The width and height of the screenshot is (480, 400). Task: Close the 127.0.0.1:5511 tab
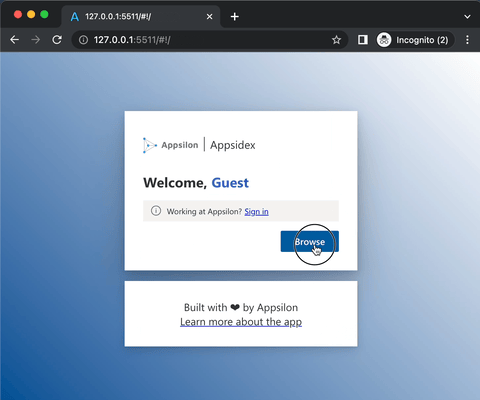[209, 16]
